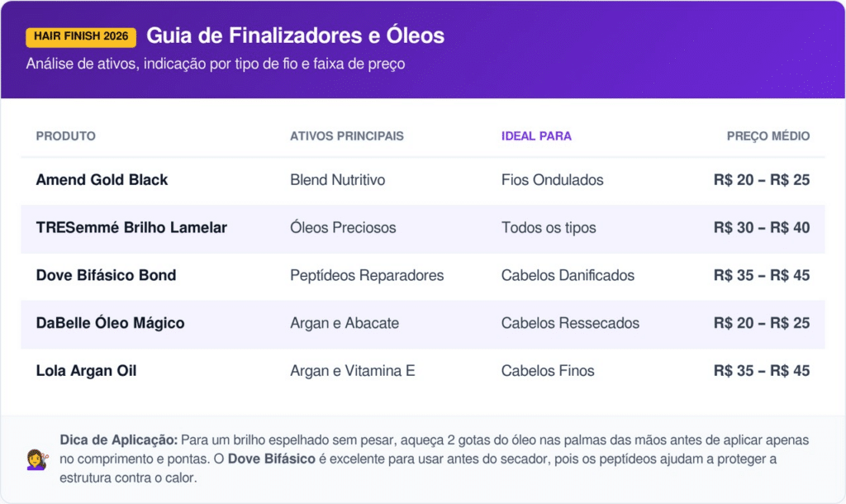The width and height of the screenshot is (846, 504).
Task: Click the Lola Argan Oil price range
Action: (762, 371)
